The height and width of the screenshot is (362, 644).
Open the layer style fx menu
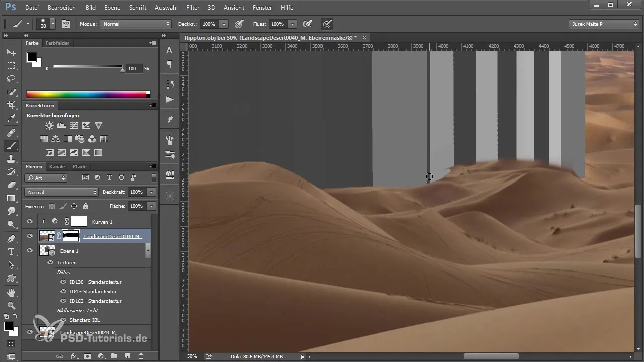point(73,356)
